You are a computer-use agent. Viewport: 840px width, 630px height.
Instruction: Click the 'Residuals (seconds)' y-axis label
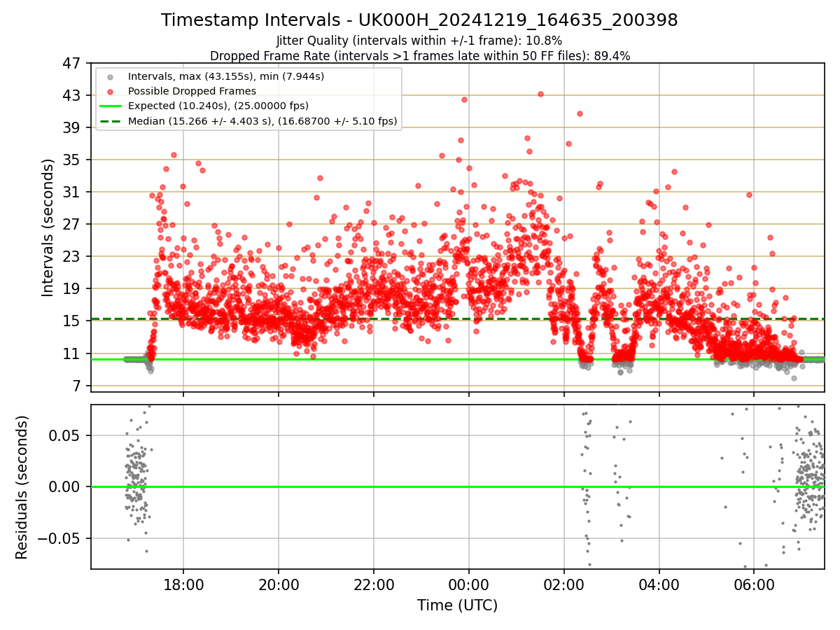[x=22, y=487]
